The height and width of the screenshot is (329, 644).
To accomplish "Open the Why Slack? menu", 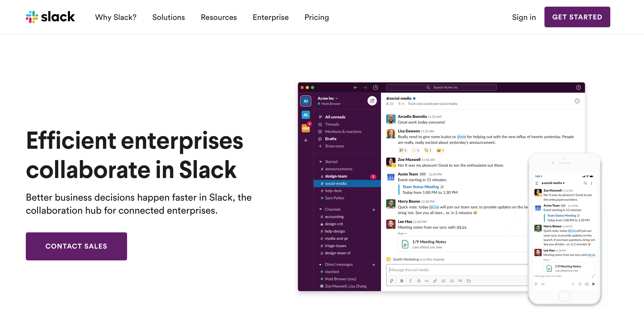I will (116, 17).
